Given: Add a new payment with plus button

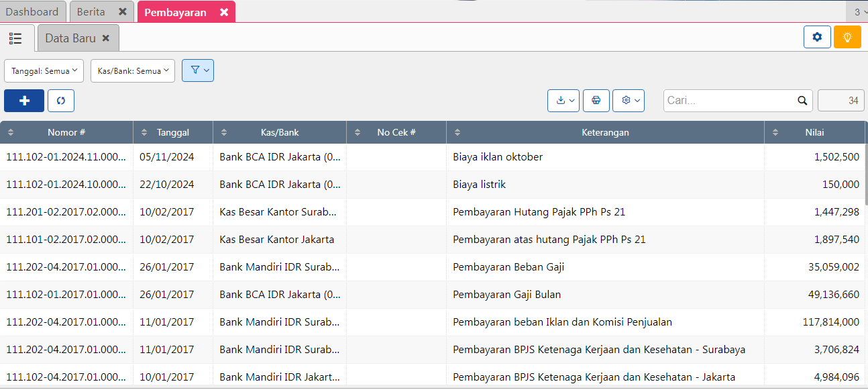Looking at the screenshot, I should tap(24, 101).
